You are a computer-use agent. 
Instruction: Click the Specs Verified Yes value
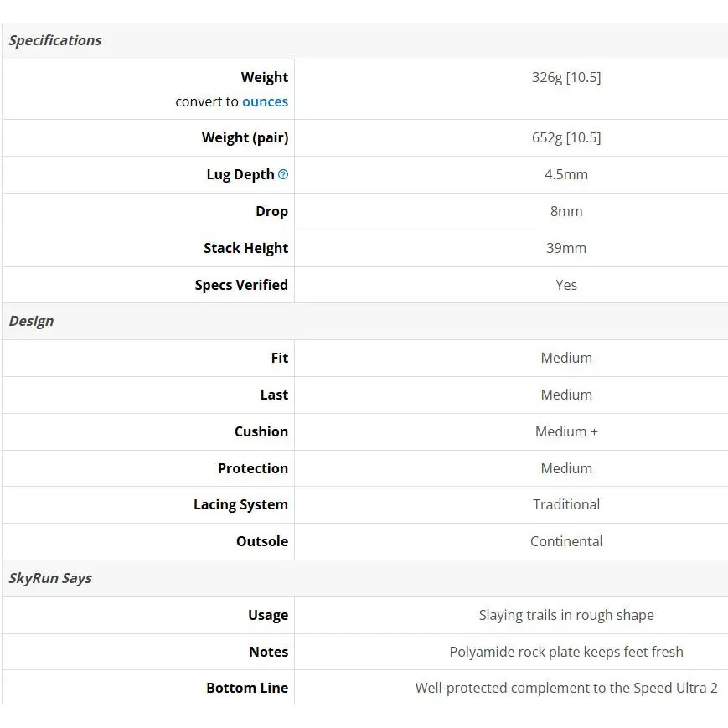point(566,285)
